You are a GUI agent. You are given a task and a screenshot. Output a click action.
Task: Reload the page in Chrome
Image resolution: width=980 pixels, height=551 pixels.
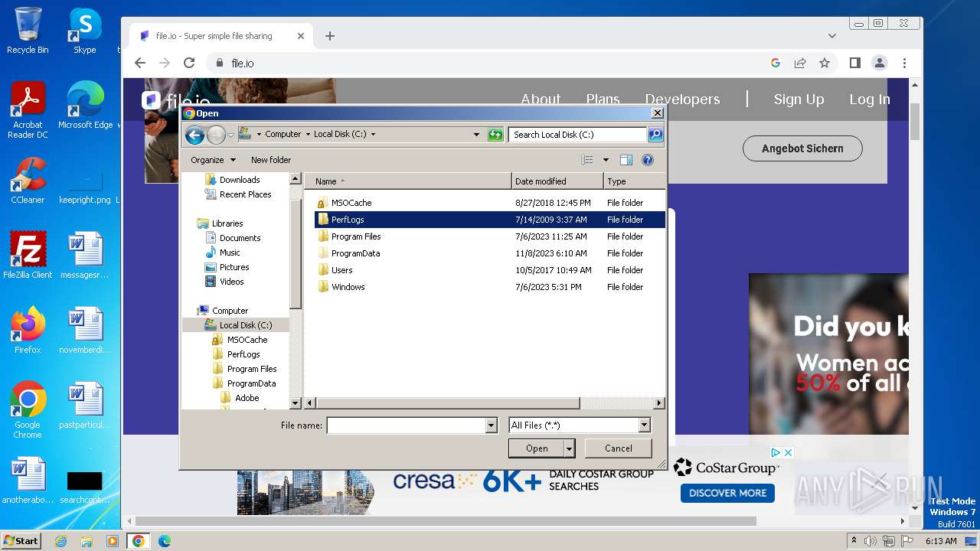tap(189, 64)
